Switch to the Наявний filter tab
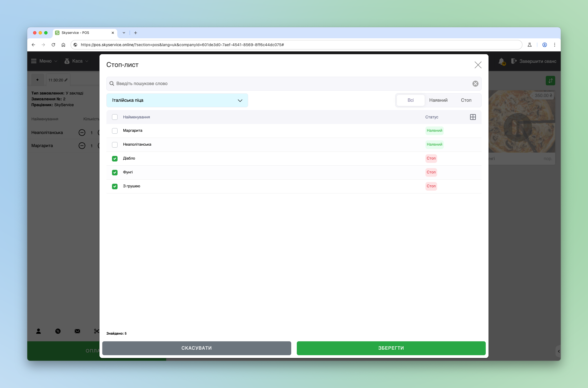This screenshot has width=588, height=388. [438, 100]
